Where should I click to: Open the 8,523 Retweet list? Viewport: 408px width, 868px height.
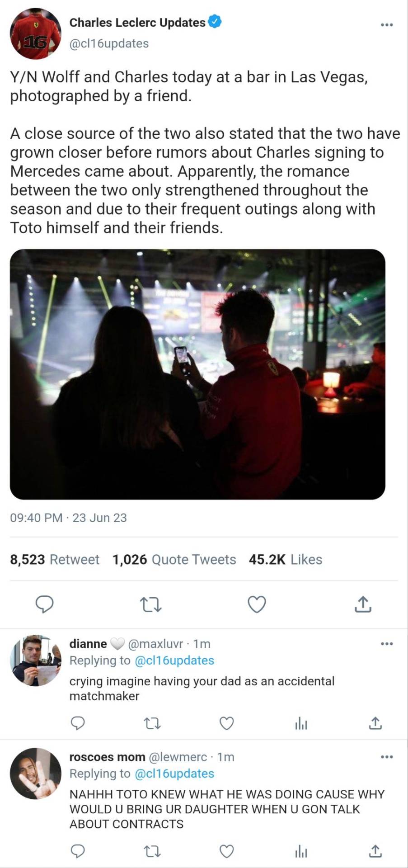(x=55, y=560)
